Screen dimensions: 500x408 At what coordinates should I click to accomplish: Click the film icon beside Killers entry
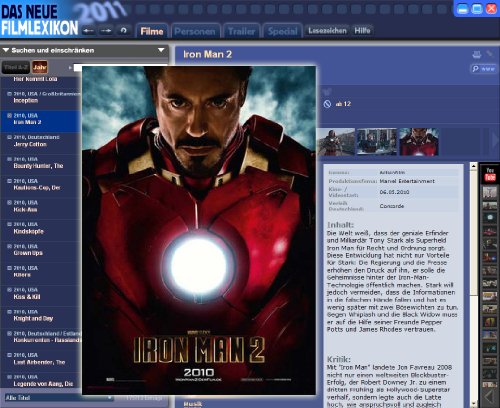(x=9, y=268)
